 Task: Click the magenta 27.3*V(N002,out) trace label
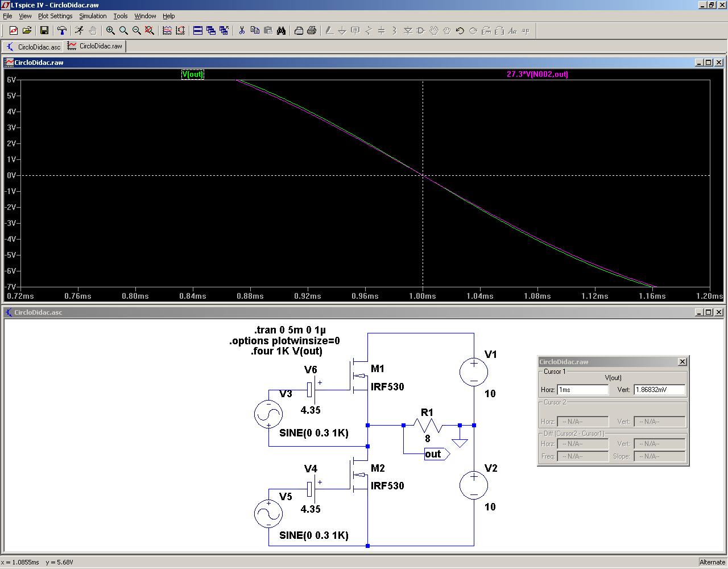(x=537, y=75)
